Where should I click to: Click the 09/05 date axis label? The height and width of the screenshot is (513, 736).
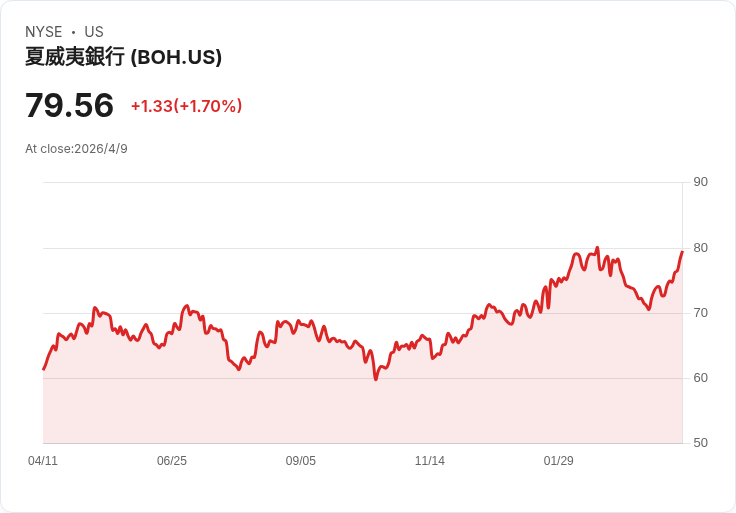click(301, 460)
